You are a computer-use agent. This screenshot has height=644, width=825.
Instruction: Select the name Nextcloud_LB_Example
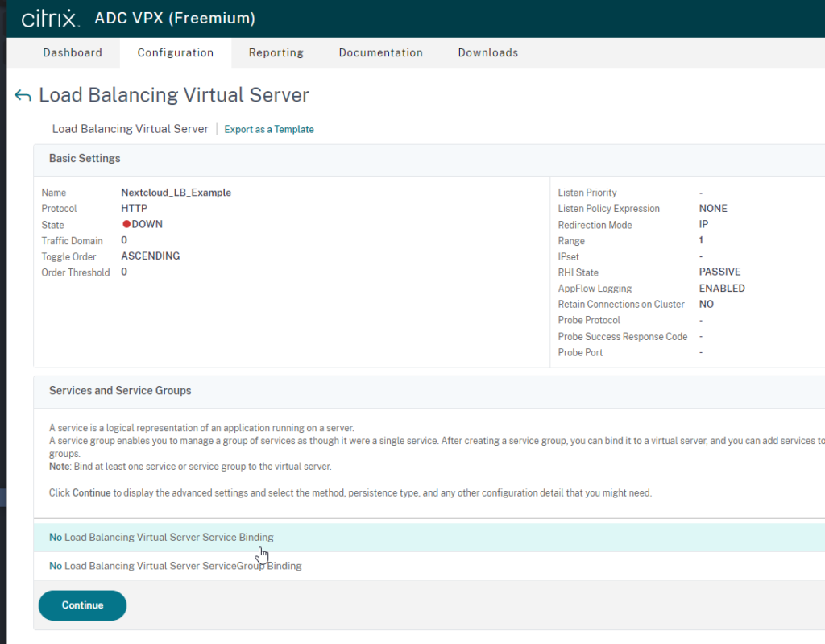[176, 193]
